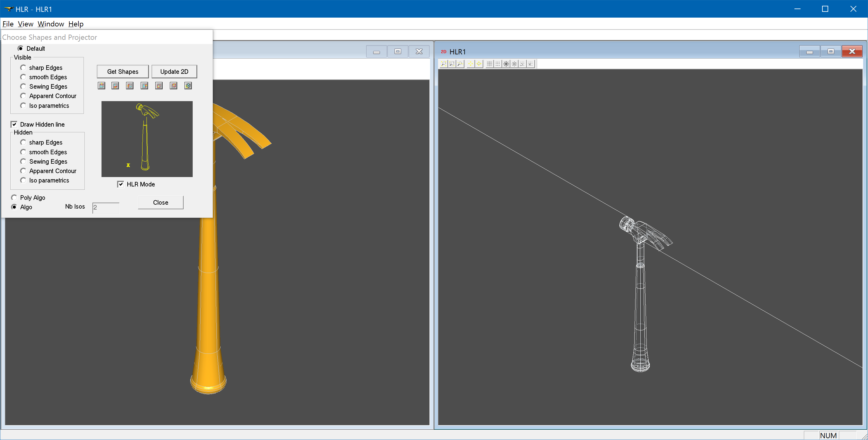This screenshot has height=440, width=868.
Task: Click the fit-all magnifier icon in HLR1
Action: (444, 64)
